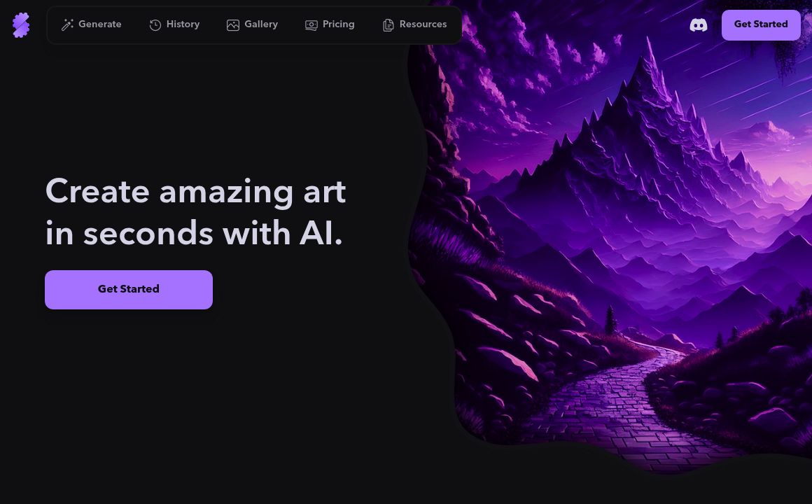Click the Gallery picture icon
The width and height of the screenshot is (812, 504).
pyautogui.click(x=233, y=25)
